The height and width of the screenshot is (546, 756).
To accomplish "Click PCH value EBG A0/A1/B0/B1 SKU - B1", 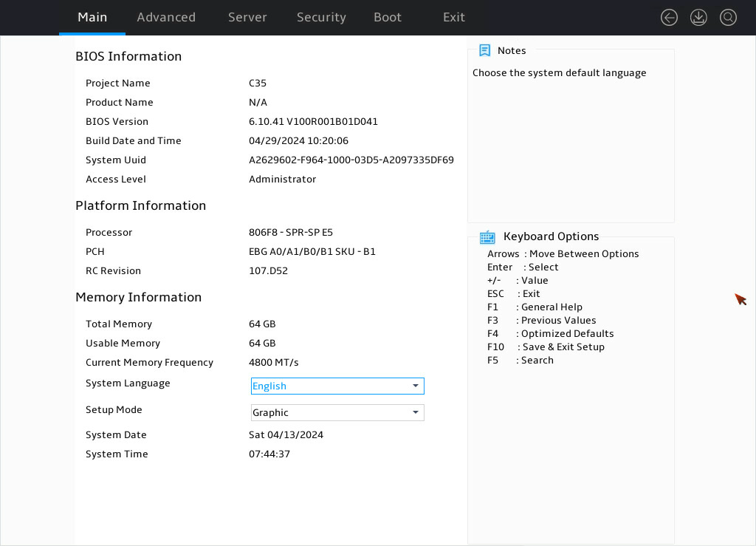I will [312, 251].
